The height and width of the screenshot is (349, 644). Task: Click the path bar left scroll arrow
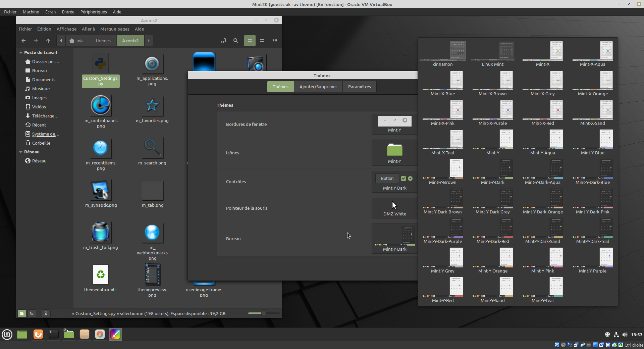61,41
